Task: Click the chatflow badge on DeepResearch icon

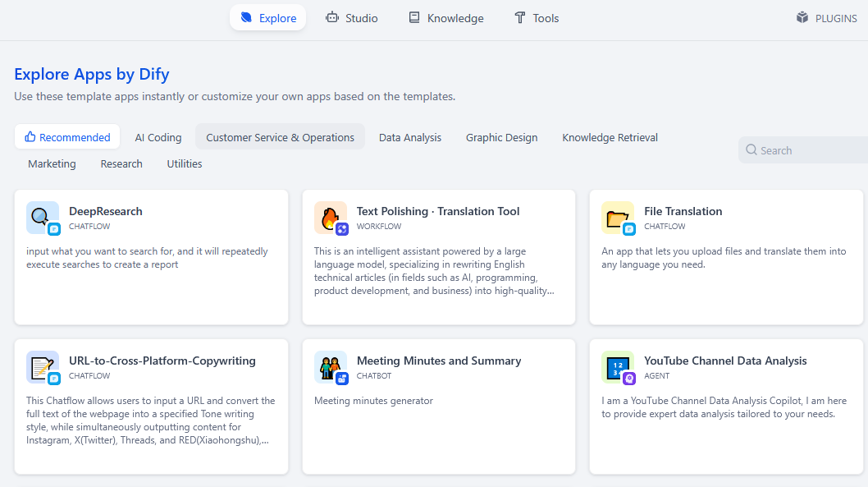Action: pos(53,229)
